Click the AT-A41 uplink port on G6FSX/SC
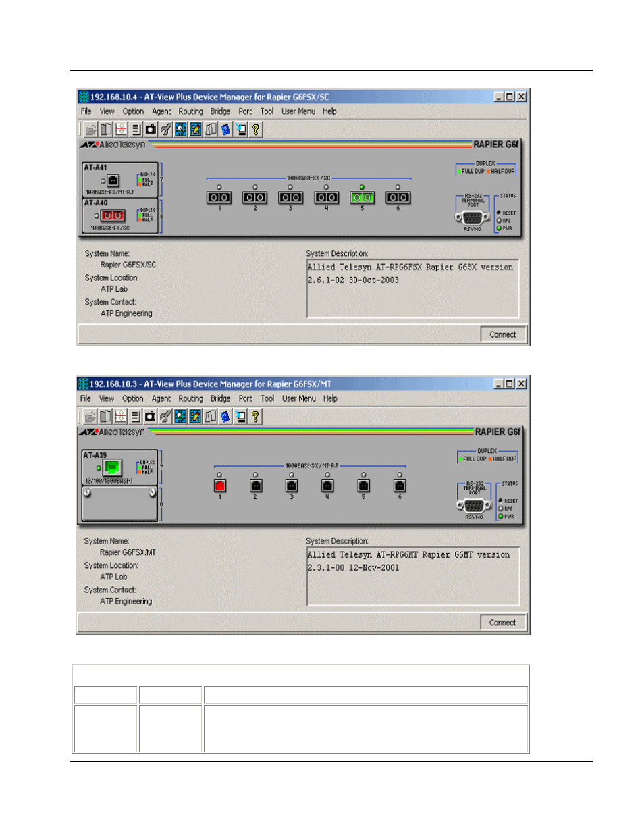Viewport: 644px width, 834px height. 113,180
